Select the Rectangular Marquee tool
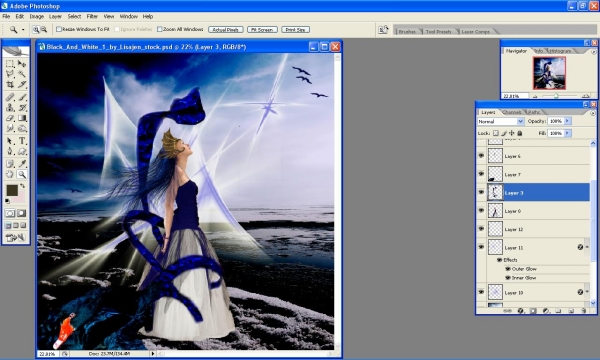 point(10,64)
